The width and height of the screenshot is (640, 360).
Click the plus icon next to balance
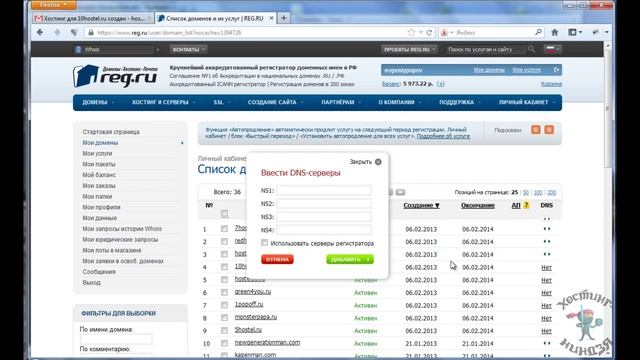pos(440,84)
